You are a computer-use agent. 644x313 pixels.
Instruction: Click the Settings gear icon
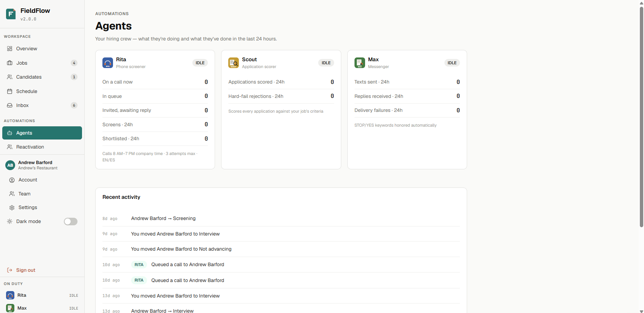point(12,208)
